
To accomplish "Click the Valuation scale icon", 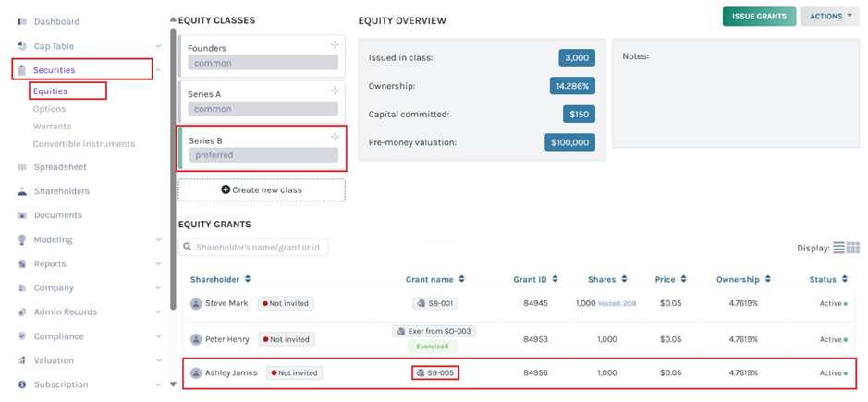I will coord(22,360).
